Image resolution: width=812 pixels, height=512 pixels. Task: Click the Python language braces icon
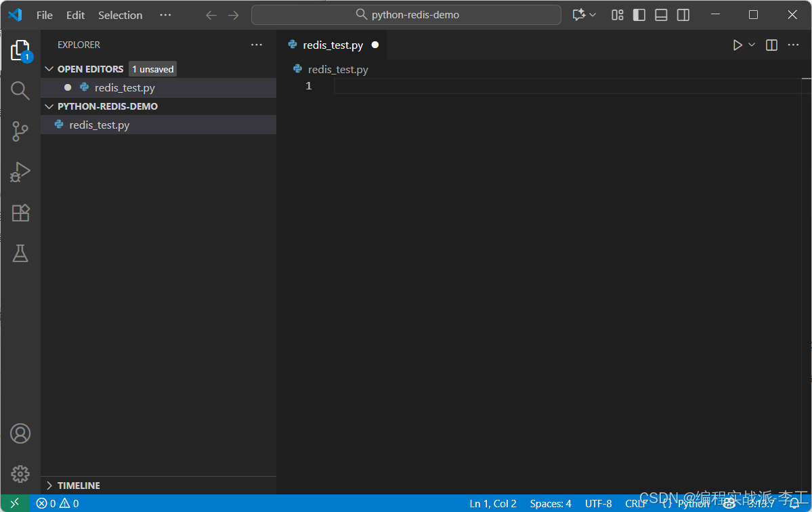[x=667, y=503]
